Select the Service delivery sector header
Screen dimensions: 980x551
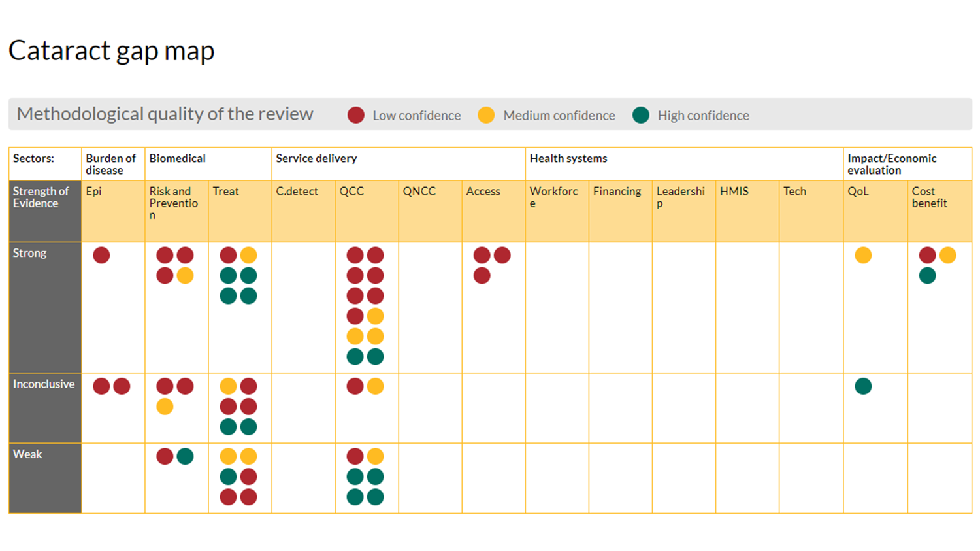click(x=316, y=158)
